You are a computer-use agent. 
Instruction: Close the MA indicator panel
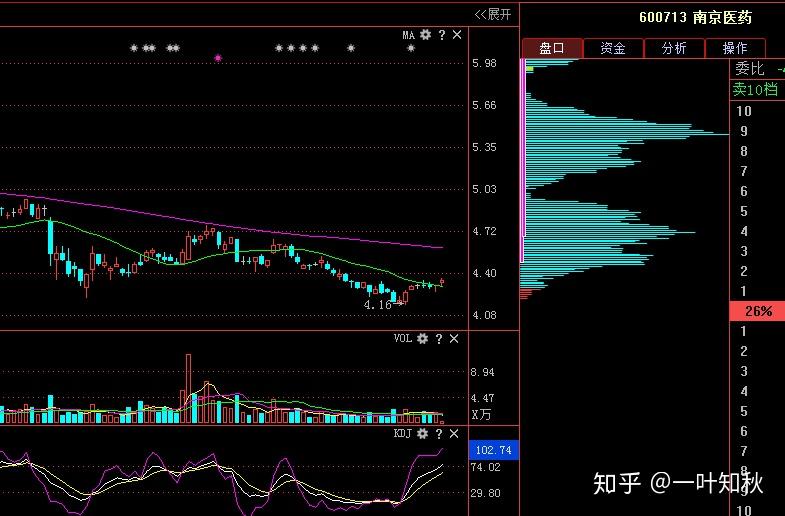457,35
